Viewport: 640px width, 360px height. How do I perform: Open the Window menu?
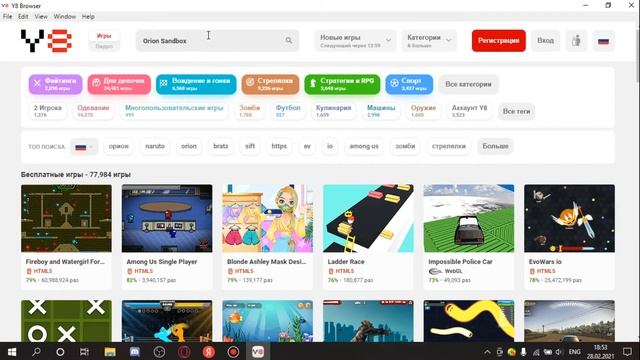(x=64, y=16)
